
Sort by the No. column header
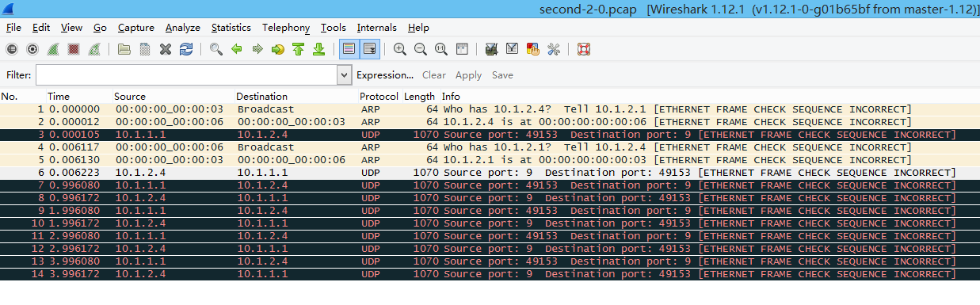click(10, 97)
